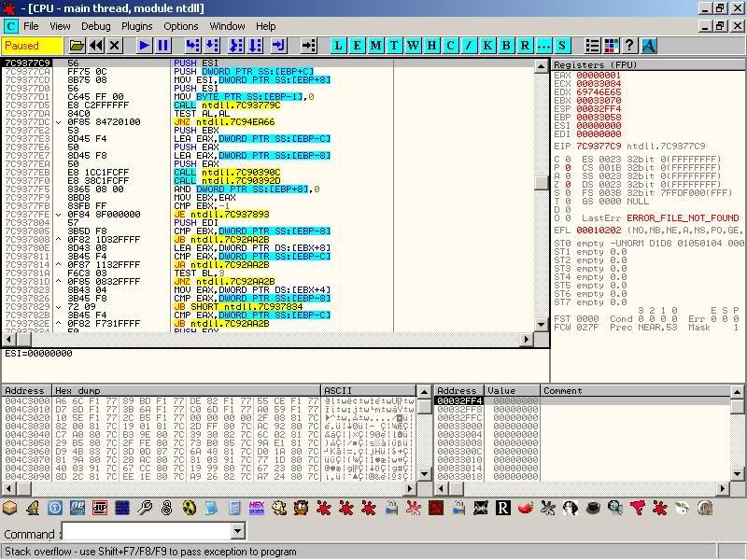
Task: Click the Step into toolbar icon
Action: (192, 45)
